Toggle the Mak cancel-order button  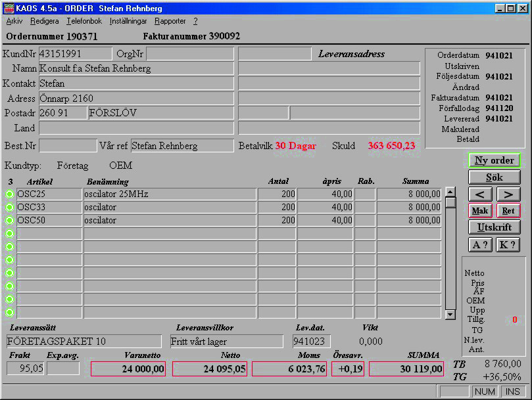click(481, 211)
